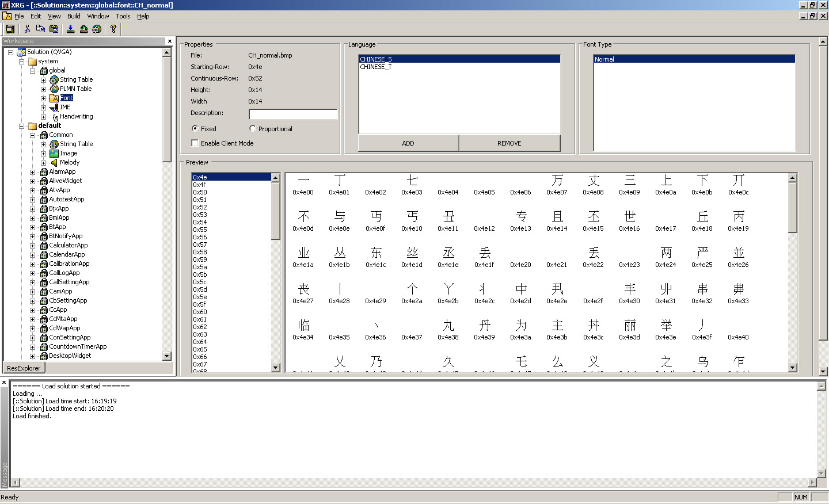Viewport: 829px width, 504px height.
Task: Expand the IME tree node
Action: (x=43, y=107)
